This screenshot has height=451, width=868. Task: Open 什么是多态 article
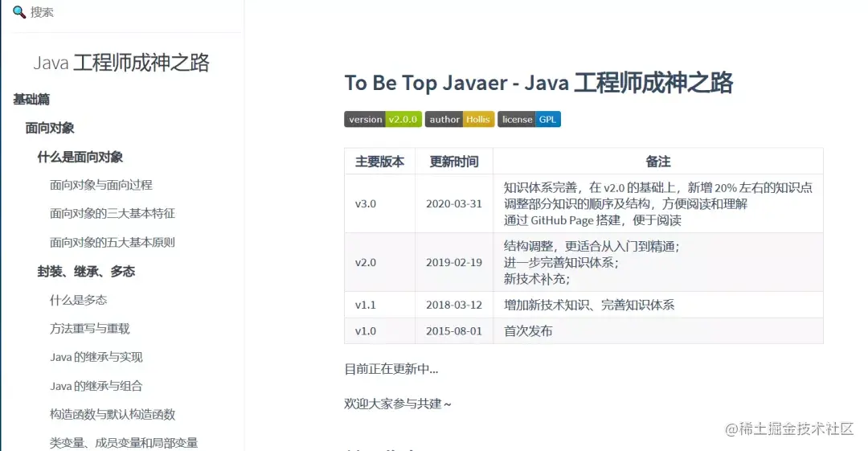79,301
